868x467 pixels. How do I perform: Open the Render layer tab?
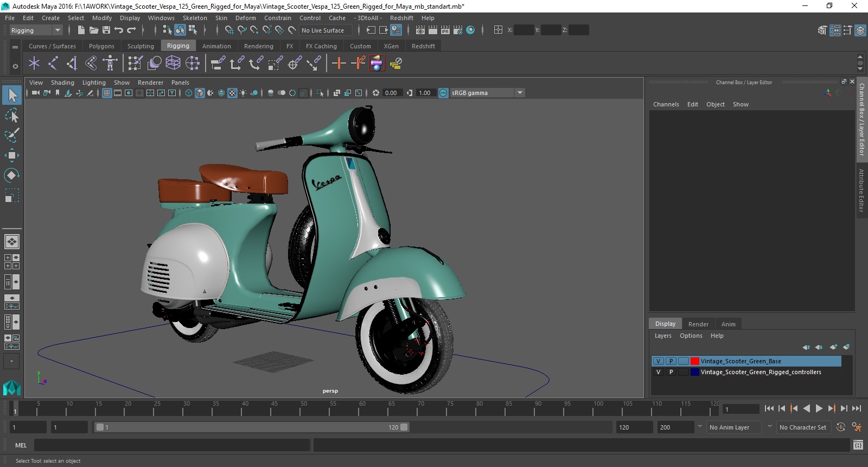698,324
